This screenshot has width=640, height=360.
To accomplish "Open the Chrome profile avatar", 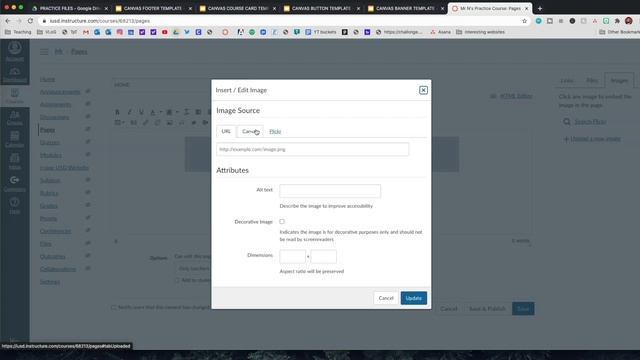I will tap(629, 21).
